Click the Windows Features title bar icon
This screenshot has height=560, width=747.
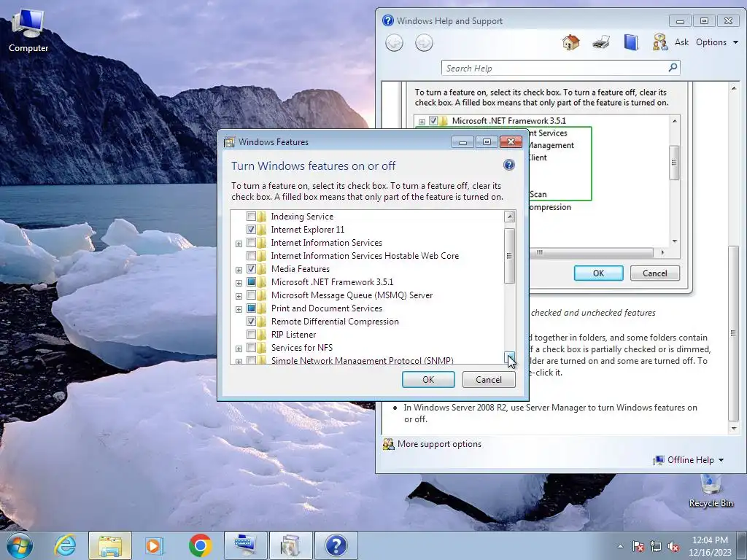229,142
